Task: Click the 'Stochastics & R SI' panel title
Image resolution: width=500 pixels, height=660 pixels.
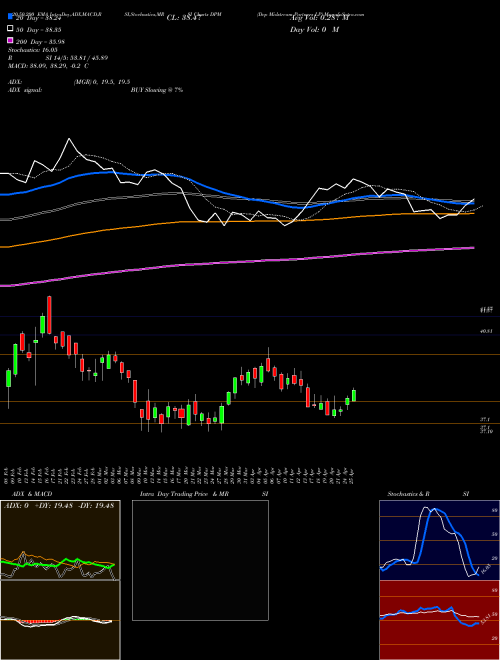Action: tap(428, 494)
